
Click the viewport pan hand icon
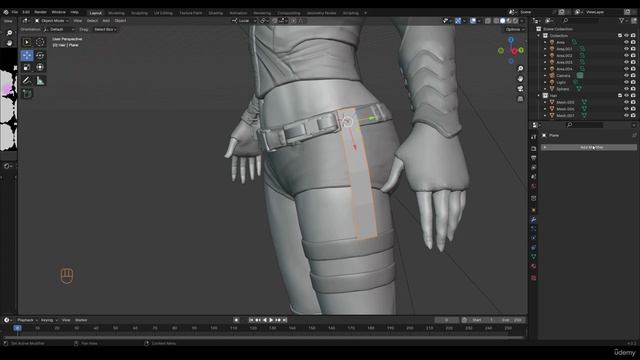point(520,78)
